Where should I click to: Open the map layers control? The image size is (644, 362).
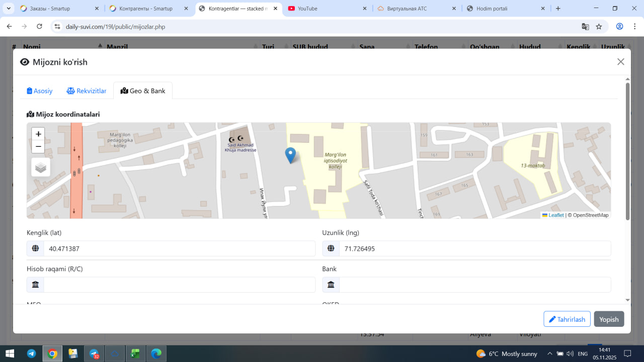point(41,167)
